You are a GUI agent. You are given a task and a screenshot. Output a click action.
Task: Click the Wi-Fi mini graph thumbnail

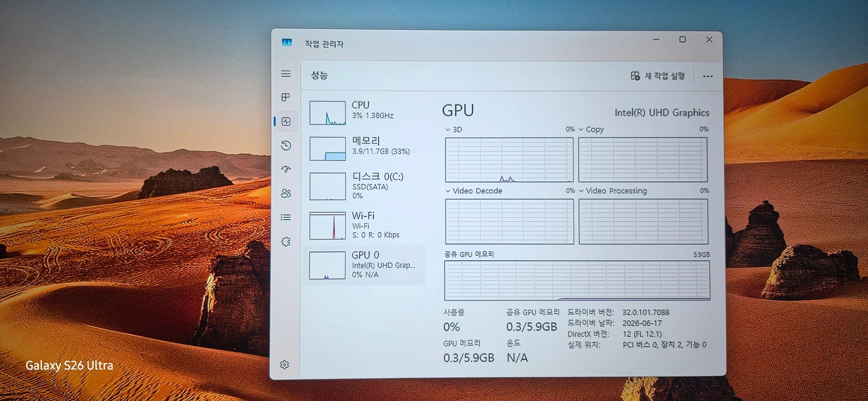327,226
